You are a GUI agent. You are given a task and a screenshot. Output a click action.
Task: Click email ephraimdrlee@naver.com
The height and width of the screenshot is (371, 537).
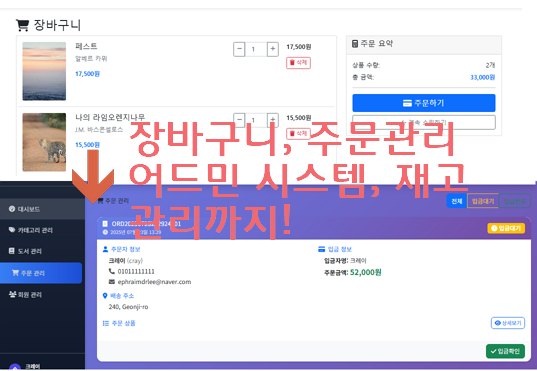(154, 282)
